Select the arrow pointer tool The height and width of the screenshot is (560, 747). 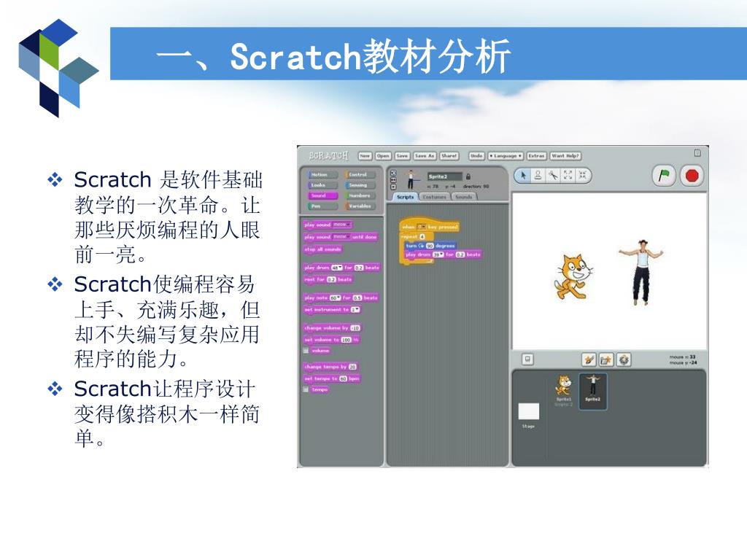tap(524, 176)
